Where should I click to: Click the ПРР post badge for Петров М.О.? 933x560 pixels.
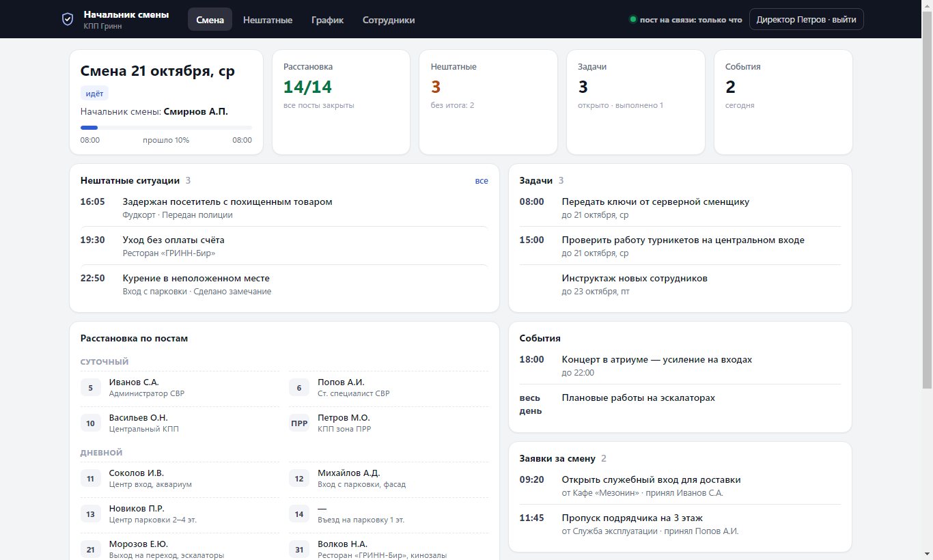coord(299,423)
